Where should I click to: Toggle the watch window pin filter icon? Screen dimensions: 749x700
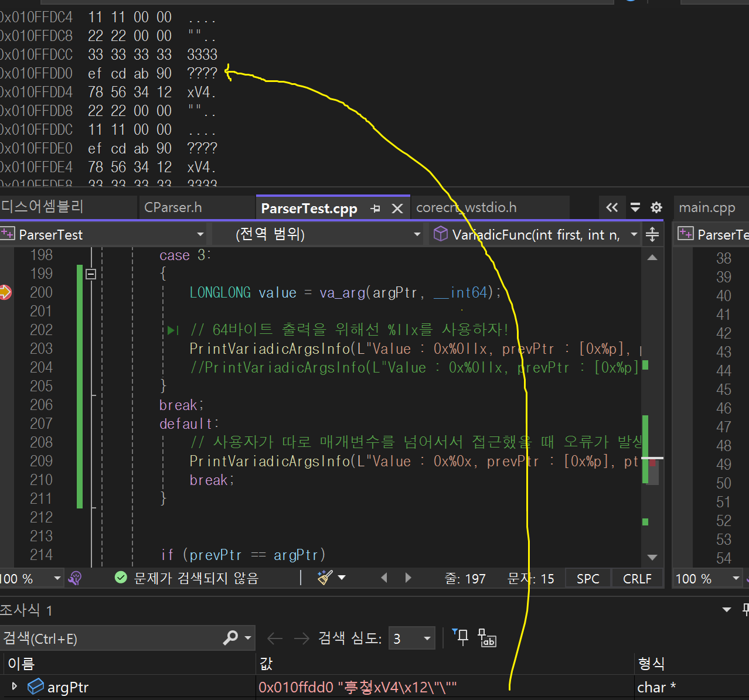[460, 637]
